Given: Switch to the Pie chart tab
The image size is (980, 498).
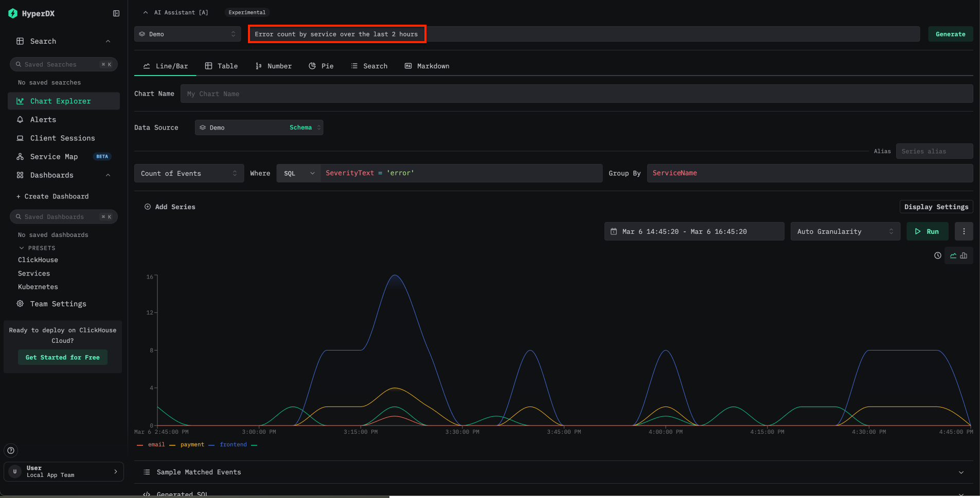Looking at the screenshot, I should point(321,66).
